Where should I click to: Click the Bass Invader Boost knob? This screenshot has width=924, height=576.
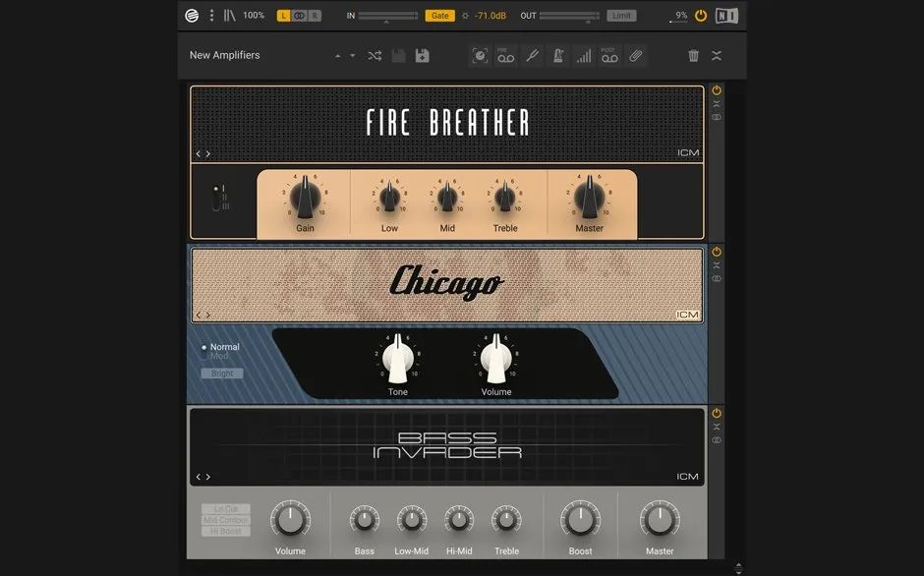click(580, 519)
